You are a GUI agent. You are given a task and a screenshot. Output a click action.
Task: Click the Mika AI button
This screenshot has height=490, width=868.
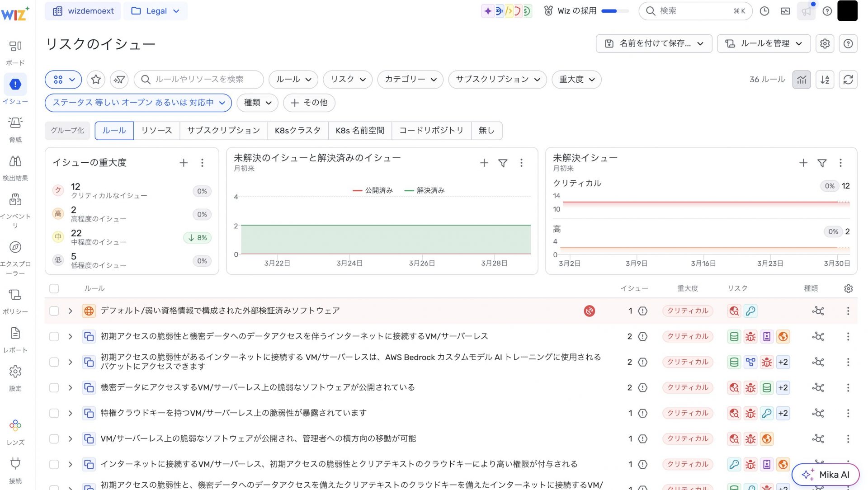coord(826,475)
